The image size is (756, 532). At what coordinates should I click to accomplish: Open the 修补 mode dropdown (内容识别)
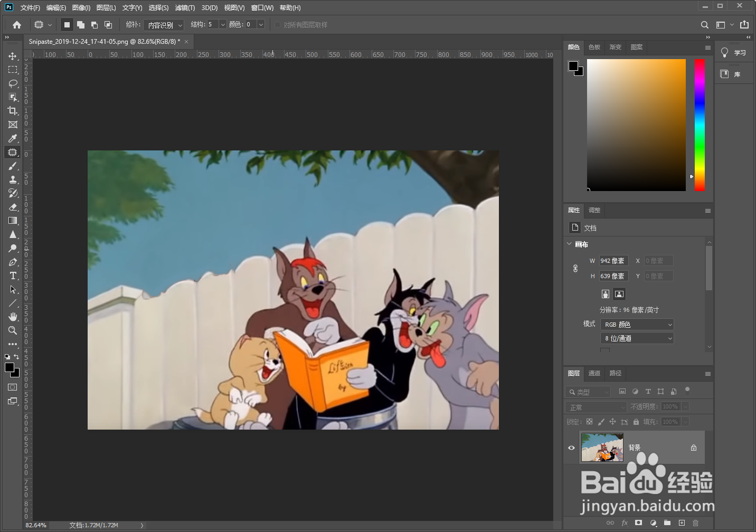pos(164,25)
